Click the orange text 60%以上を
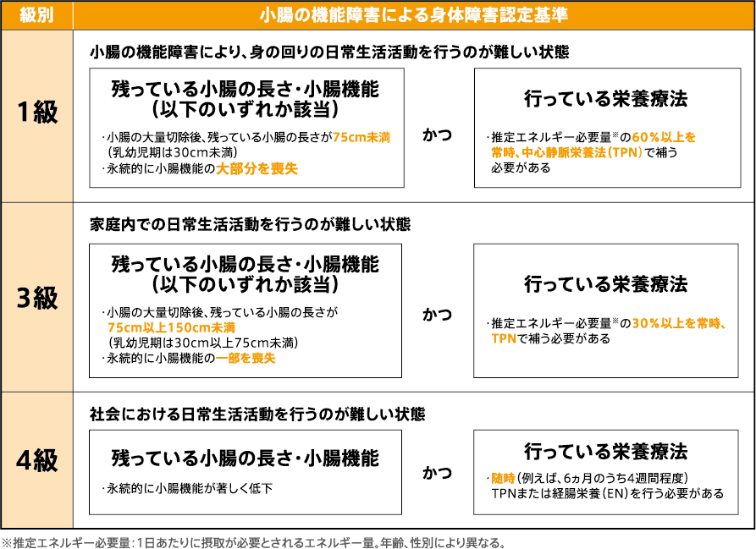This screenshot has width=756, height=549. click(x=664, y=137)
